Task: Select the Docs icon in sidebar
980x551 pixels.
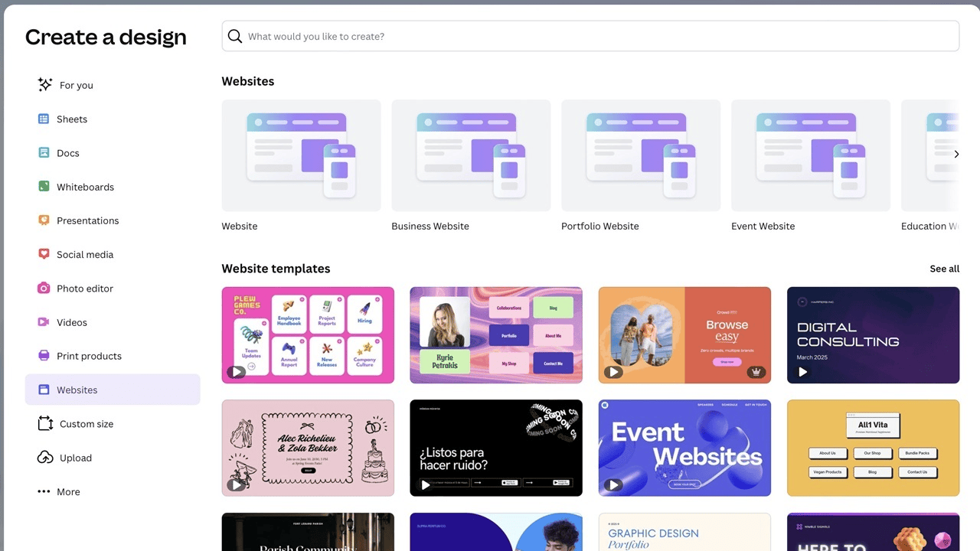Action: tap(44, 153)
